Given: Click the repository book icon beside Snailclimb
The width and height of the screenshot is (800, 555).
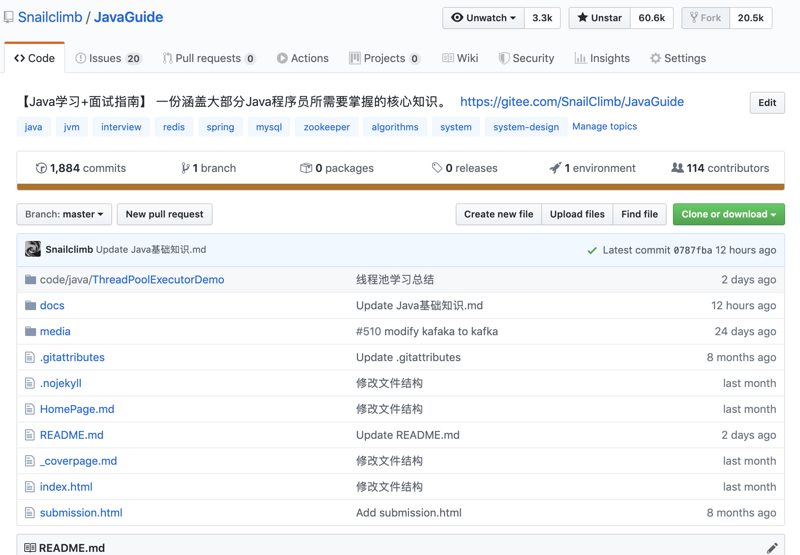Looking at the screenshot, I should pos(9,17).
